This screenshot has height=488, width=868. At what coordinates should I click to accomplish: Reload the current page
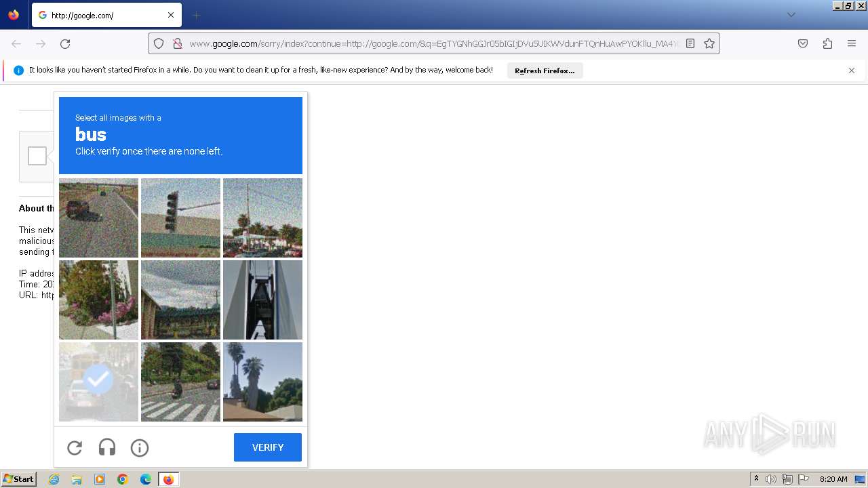tap(65, 43)
